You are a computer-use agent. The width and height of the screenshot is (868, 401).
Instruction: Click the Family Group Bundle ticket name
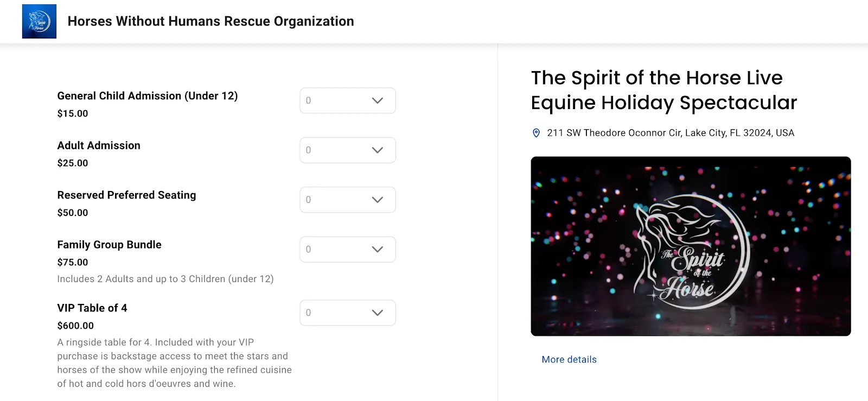coord(109,245)
